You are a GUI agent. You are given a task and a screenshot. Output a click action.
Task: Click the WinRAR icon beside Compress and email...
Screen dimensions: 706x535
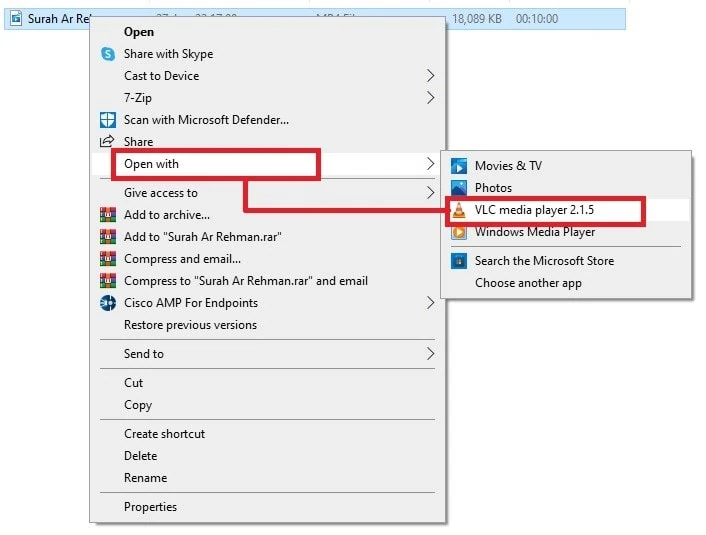(x=108, y=259)
